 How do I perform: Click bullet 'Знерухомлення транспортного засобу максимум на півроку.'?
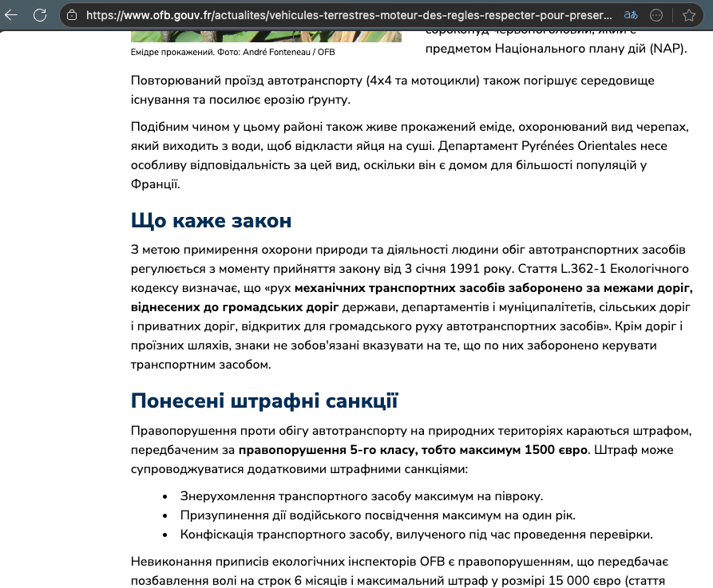coord(362,496)
